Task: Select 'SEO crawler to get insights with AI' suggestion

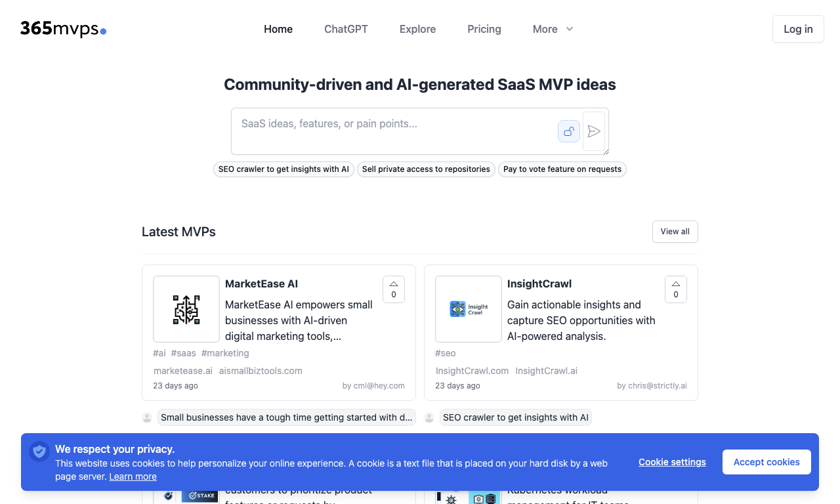Action: [283, 169]
